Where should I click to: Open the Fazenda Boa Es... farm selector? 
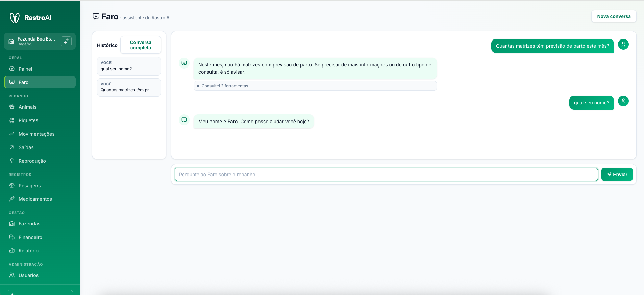[40, 41]
